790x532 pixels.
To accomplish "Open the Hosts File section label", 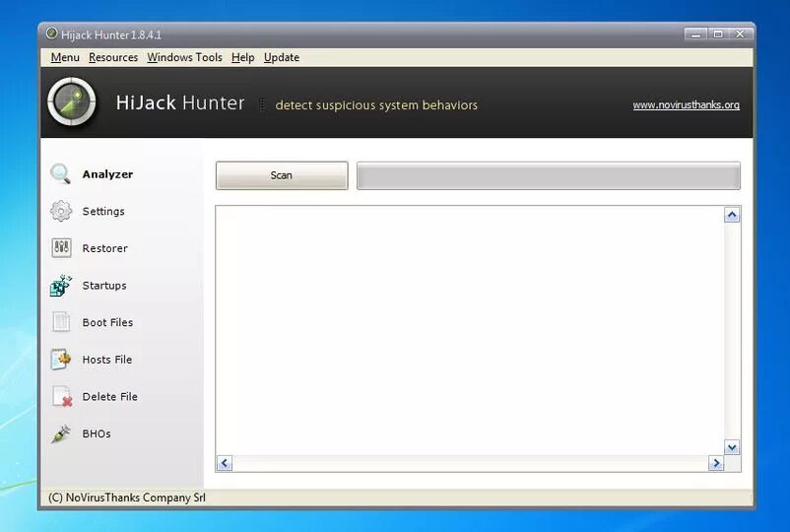I will [107, 360].
